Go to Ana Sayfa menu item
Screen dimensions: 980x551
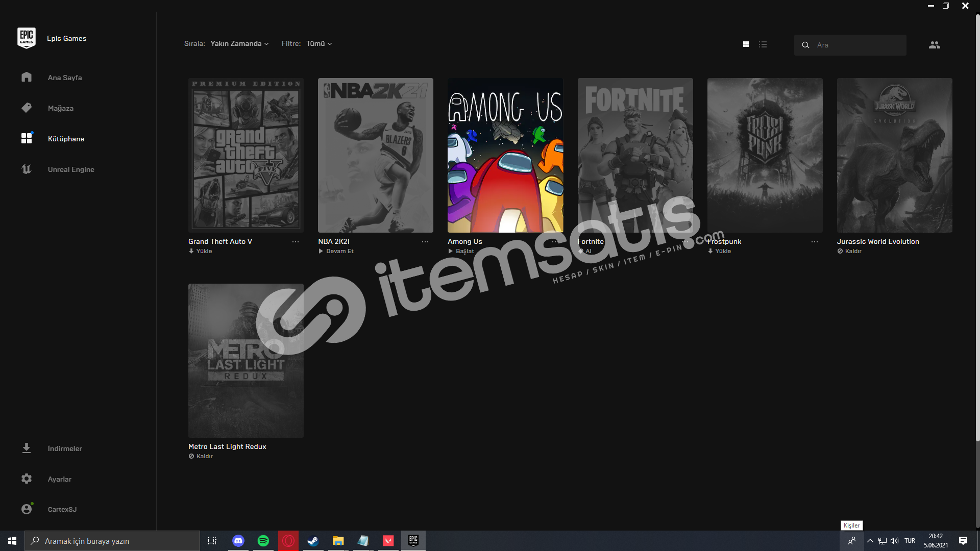pos(65,78)
